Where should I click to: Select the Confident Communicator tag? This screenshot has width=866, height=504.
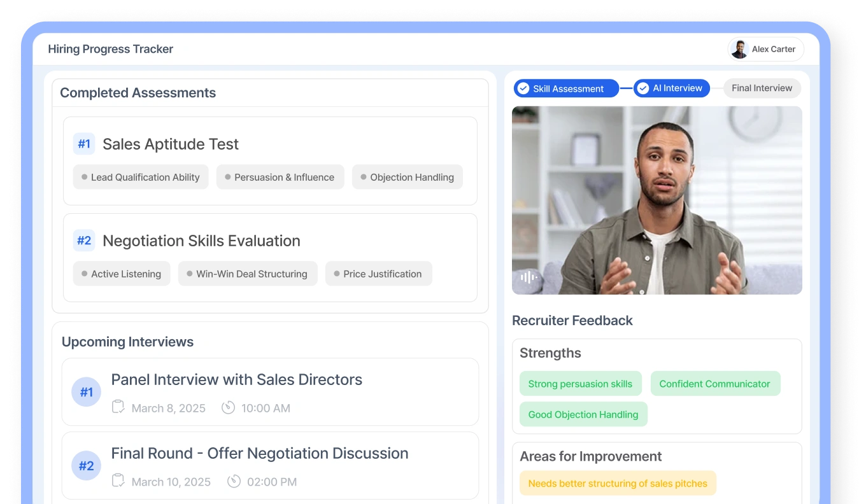tap(715, 384)
